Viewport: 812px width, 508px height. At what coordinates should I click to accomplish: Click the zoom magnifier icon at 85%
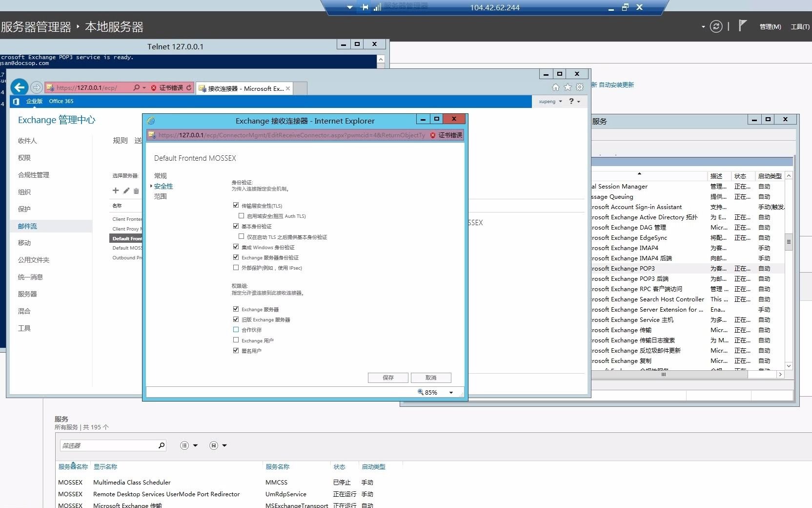click(x=421, y=392)
